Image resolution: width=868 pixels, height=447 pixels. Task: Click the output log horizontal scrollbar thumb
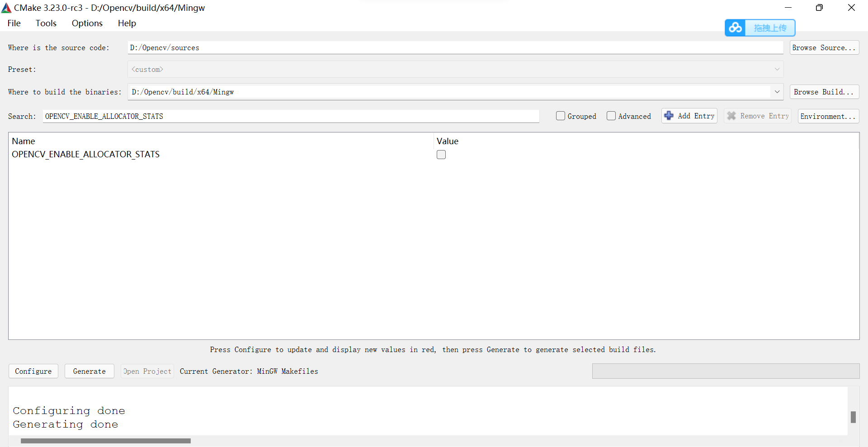pos(106,441)
